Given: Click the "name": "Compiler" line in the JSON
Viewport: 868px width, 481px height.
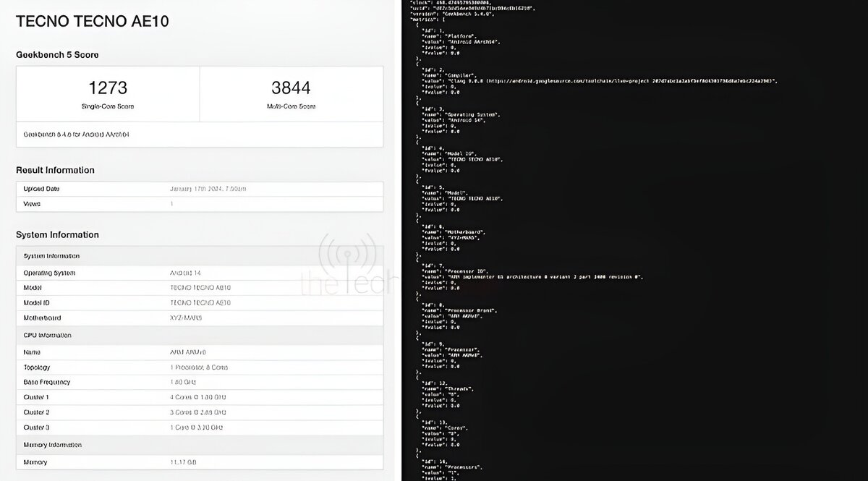Looking at the screenshot, I should pyautogui.click(x=451, y=75).
